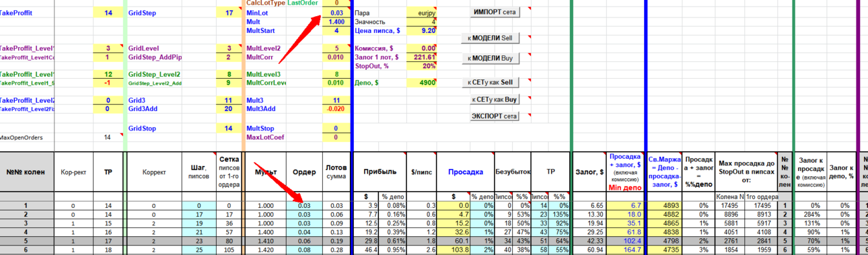This screenshot has height=255, width=868.
Task: Select the Цена пипса value 9.20
Action: pos(423,31)
